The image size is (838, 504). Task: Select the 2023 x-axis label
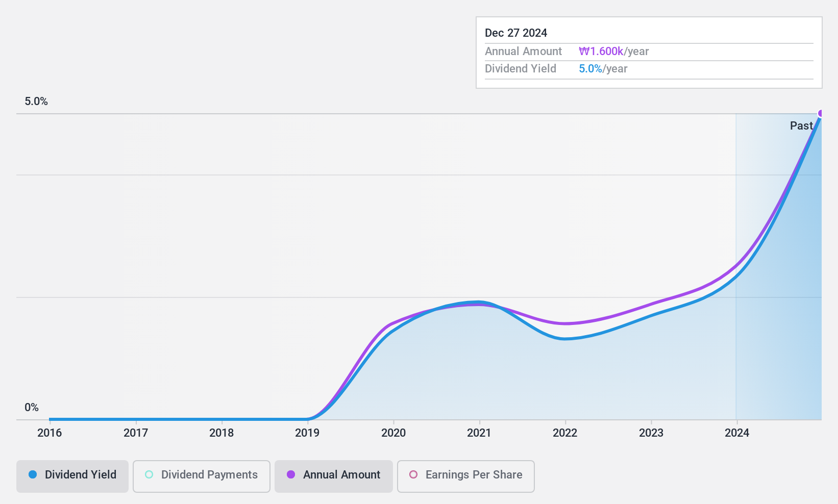click(651, 433)
